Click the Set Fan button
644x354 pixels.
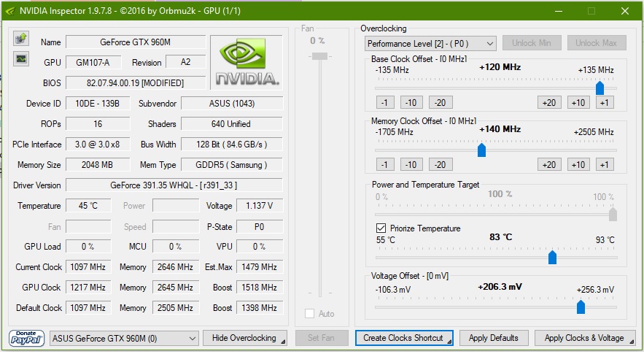tap(322, 338)
